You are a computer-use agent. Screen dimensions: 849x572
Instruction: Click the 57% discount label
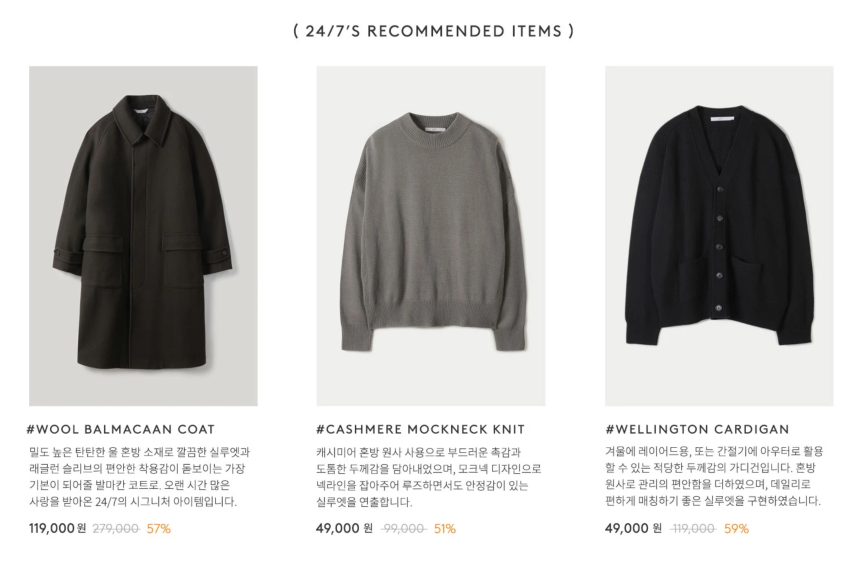click(159, 529)
